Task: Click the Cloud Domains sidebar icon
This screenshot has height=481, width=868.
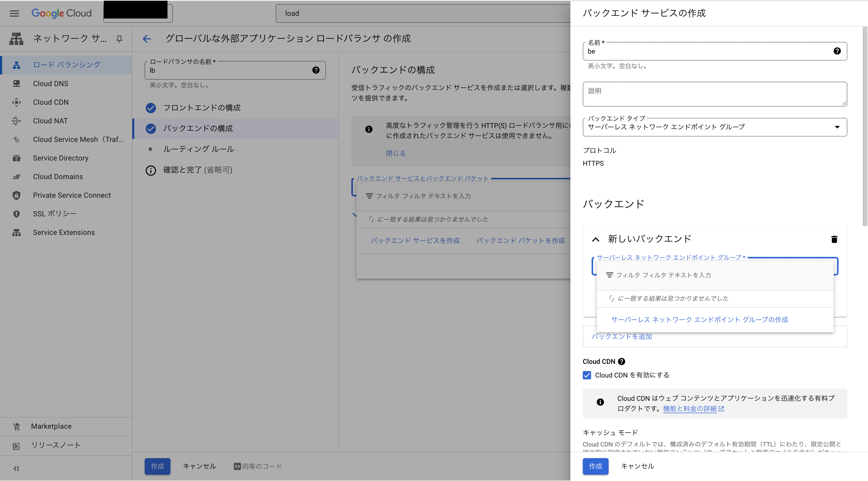Action: (16, 177)
